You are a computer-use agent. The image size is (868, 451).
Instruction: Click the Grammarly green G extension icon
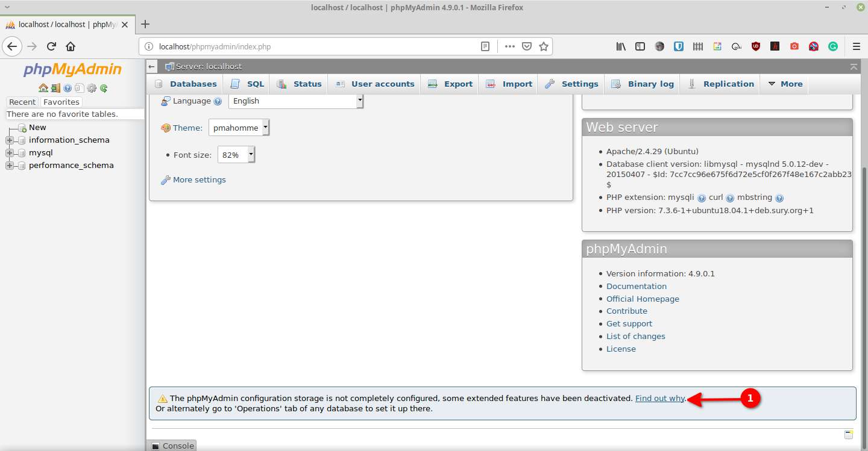(x=833, y=46)
